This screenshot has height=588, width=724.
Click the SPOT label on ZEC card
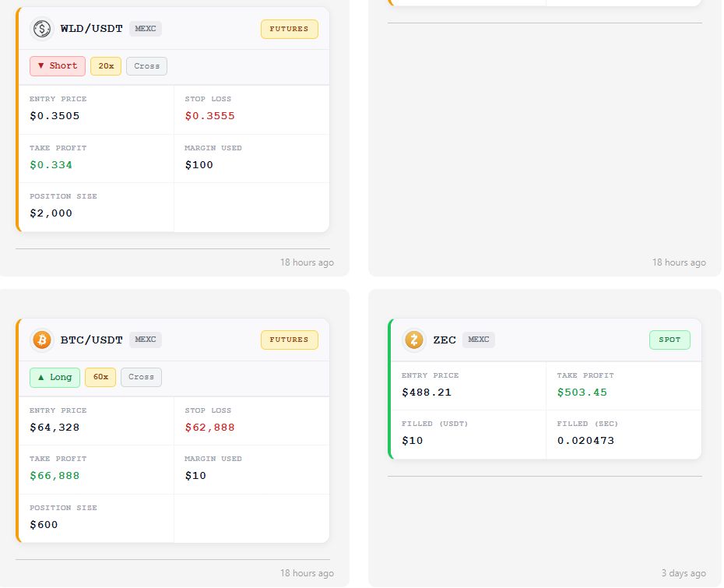[670, 340]
